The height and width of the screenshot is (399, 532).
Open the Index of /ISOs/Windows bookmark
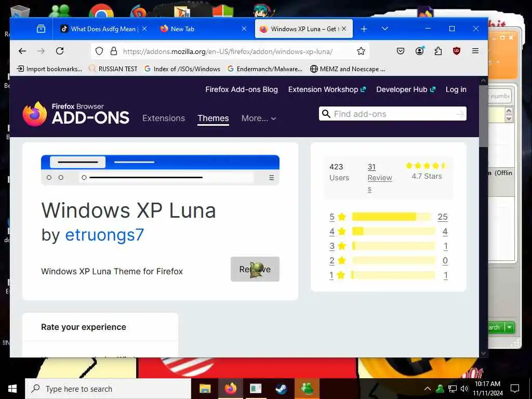tap(182, 69)
